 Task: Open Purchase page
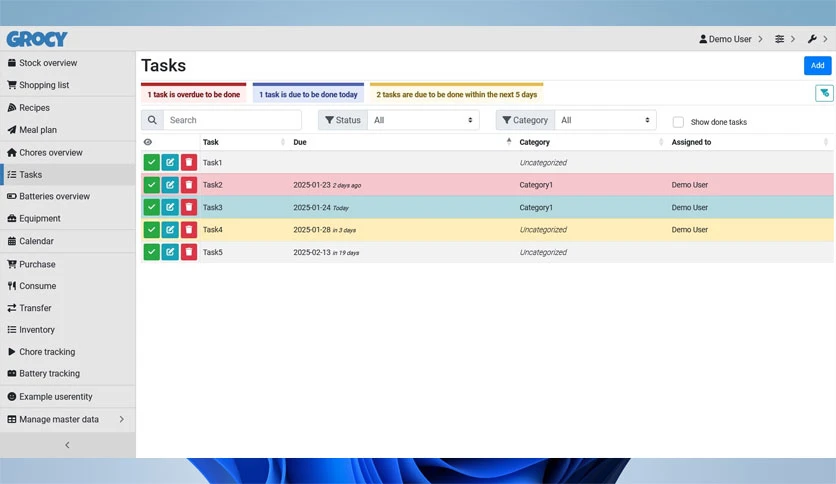[x=68, y=264]
